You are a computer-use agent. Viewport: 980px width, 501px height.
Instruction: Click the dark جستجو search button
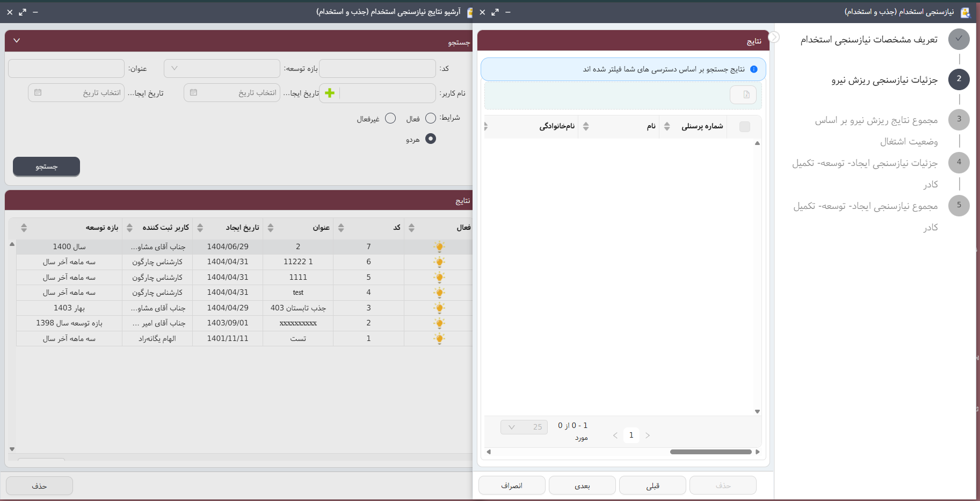[46, 166]
